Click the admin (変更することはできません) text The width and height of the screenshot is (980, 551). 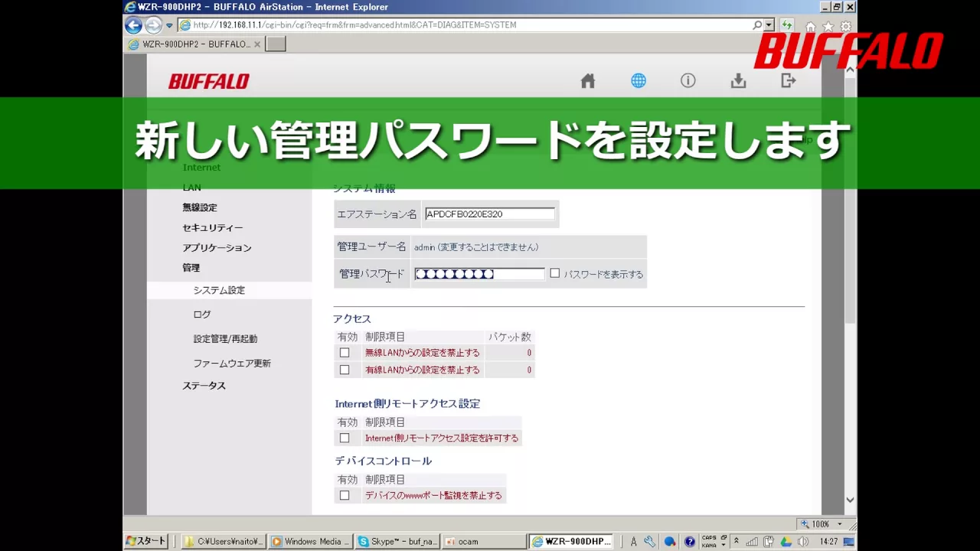[476, 247]
